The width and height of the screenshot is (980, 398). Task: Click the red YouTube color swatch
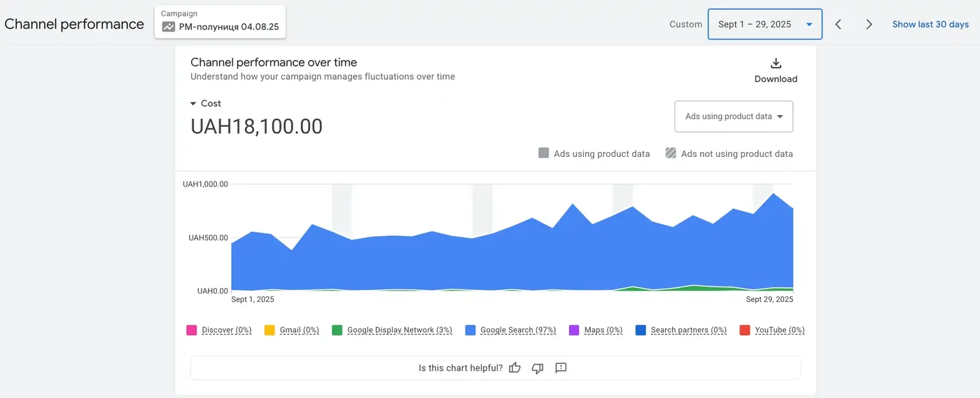pyautogui.click(x=745, y=330)
